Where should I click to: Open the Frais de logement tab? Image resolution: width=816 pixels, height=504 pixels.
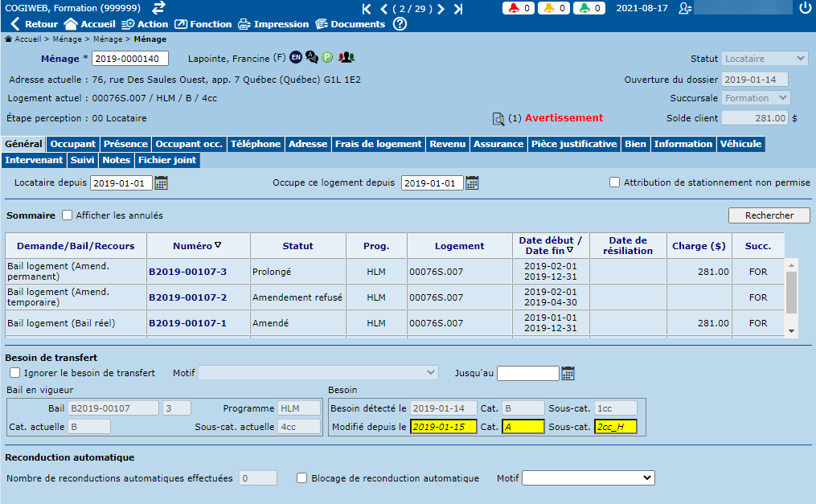pyautogui.click(x=378, y=144)
